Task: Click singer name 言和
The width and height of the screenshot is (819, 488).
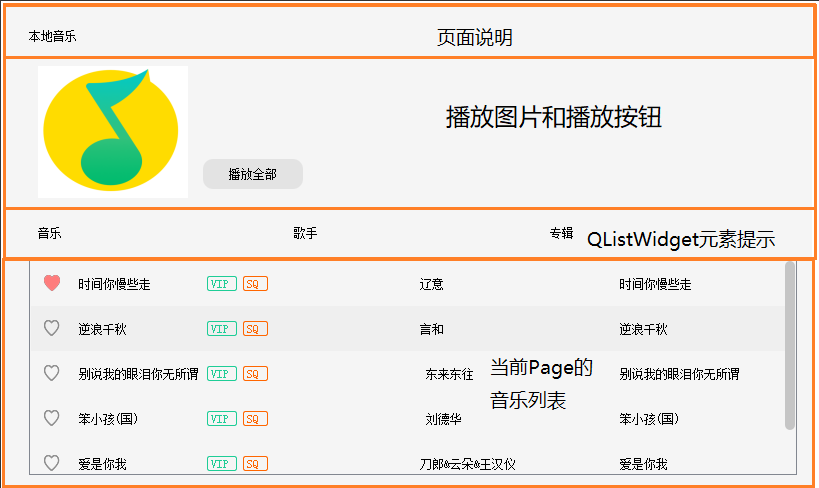Action: point(431,329)
